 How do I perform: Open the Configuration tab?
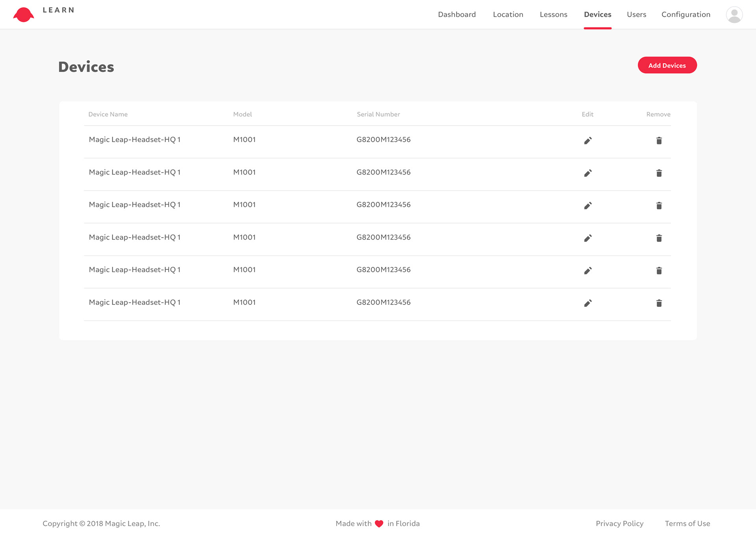pos(686,15)
